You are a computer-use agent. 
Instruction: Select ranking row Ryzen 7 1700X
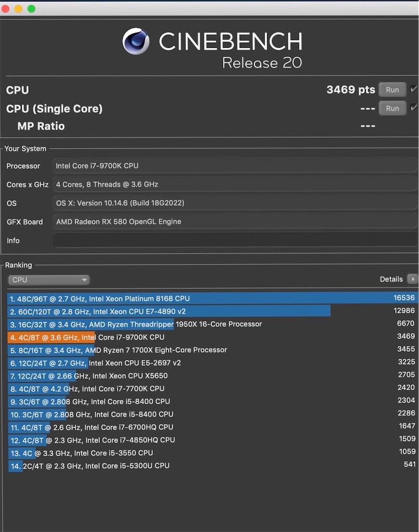[213, 350]
